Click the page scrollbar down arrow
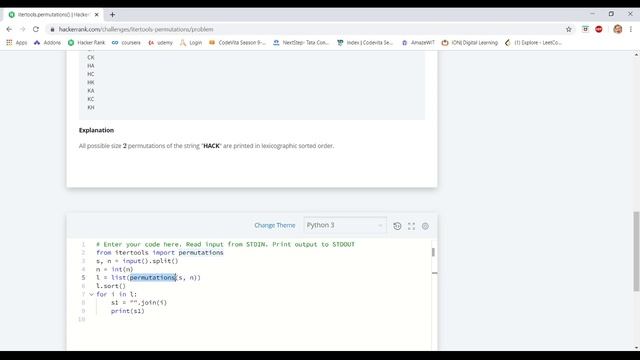Screen dimensions: 640x360 coord(636,348)
